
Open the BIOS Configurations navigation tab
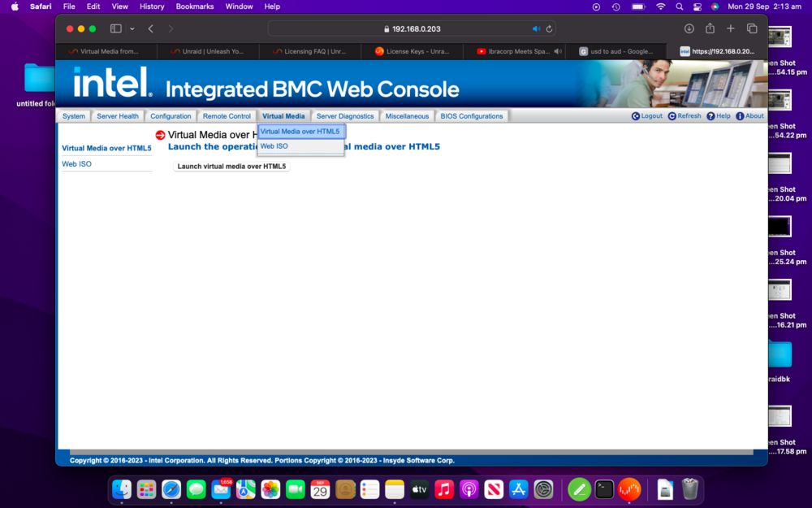click(x=472, y=116)
